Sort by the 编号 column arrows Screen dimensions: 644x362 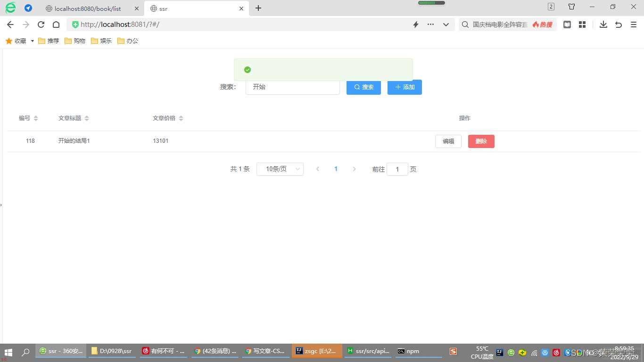point(36,118)
